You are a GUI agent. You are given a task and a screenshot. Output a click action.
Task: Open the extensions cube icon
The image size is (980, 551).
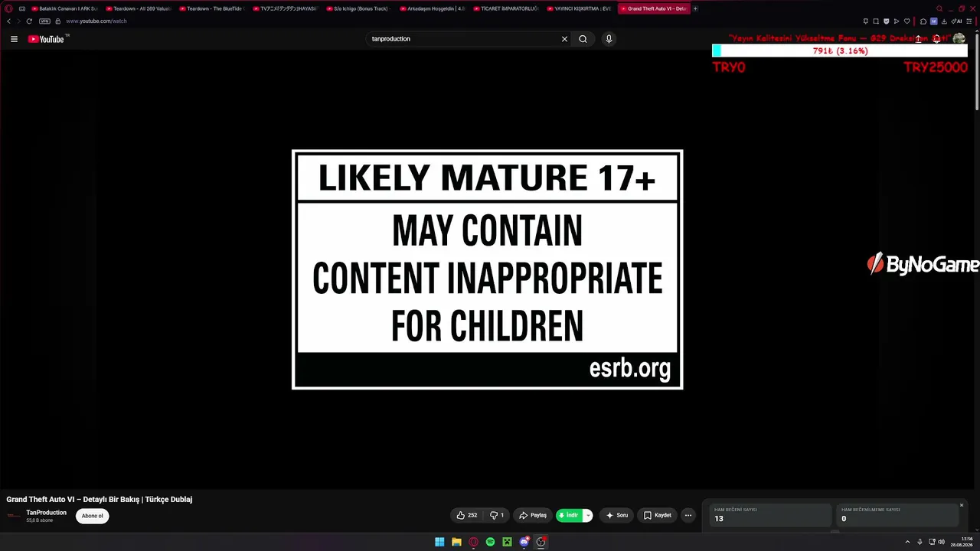923,21
